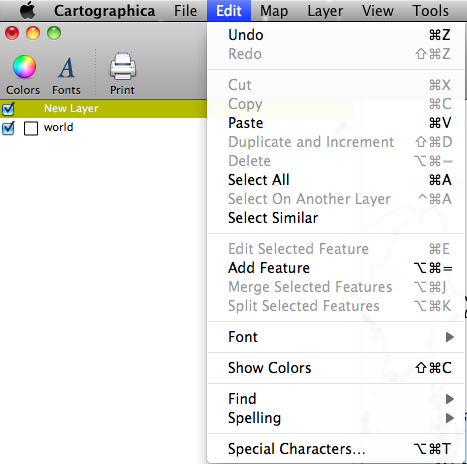The width and height of the screenshot is (467, 464).
Task: Open the View menu
Action: click(378, 11)
